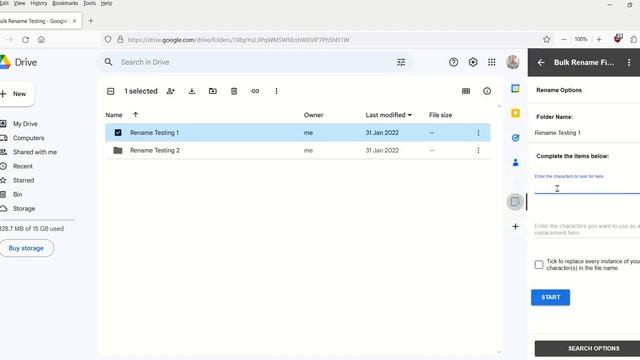Open Bulk Rename panel three-dot menu
This screenshot has height=360, width=640.
point(629,62)
